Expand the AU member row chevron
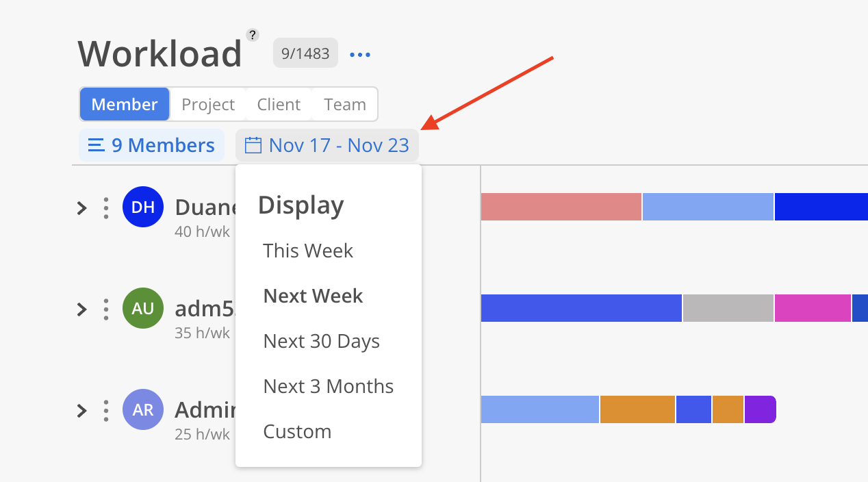Viewport: 868px width, 482px height. coord(82,309)
